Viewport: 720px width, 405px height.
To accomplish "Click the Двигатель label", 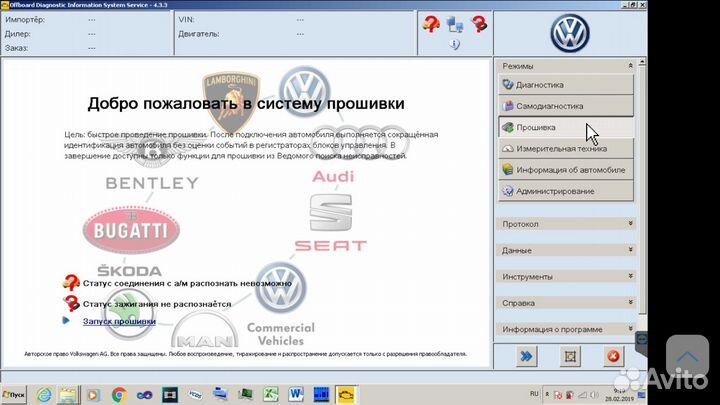I will coord(198,34).
